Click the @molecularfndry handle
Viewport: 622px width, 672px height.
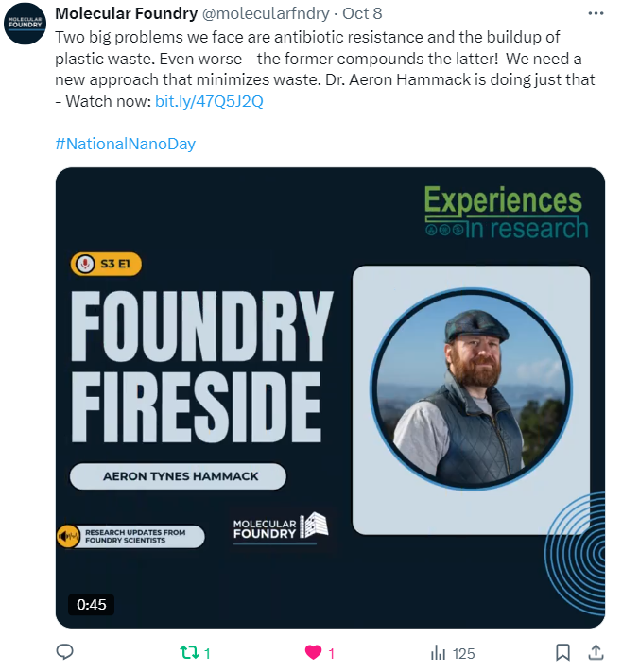click(x=266, y=14)
